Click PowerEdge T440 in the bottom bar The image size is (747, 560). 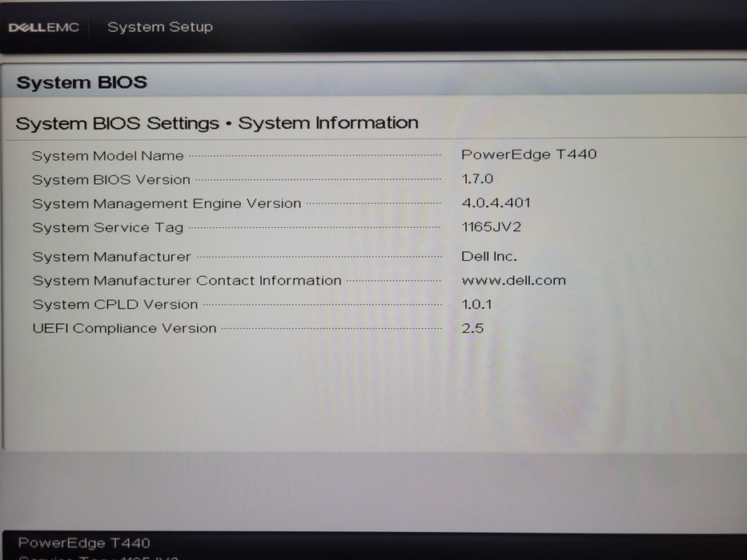[x=84, y=543]
